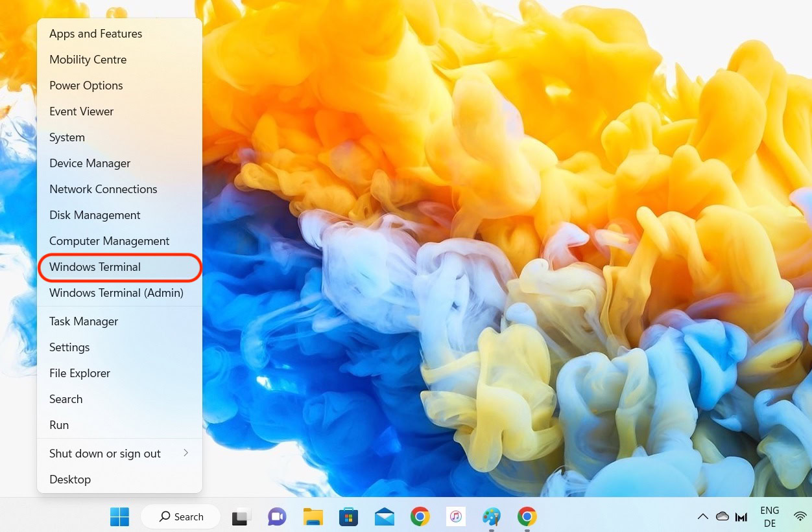Select Settings menu entry
The image size is (812, 532).
click(120, 347)
